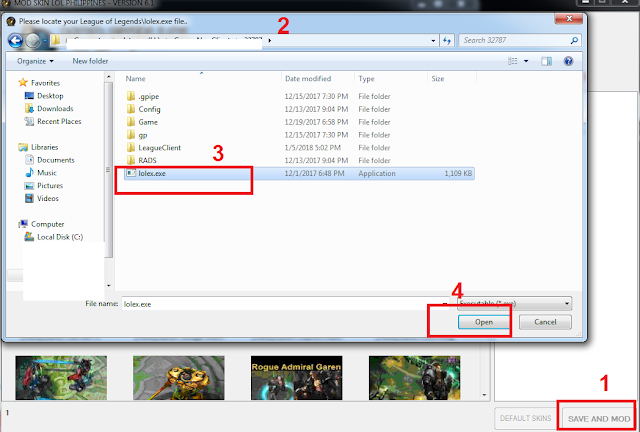Click the Back navigation arrow
This screenshot has height=432, width=640.
click(15, 40)
